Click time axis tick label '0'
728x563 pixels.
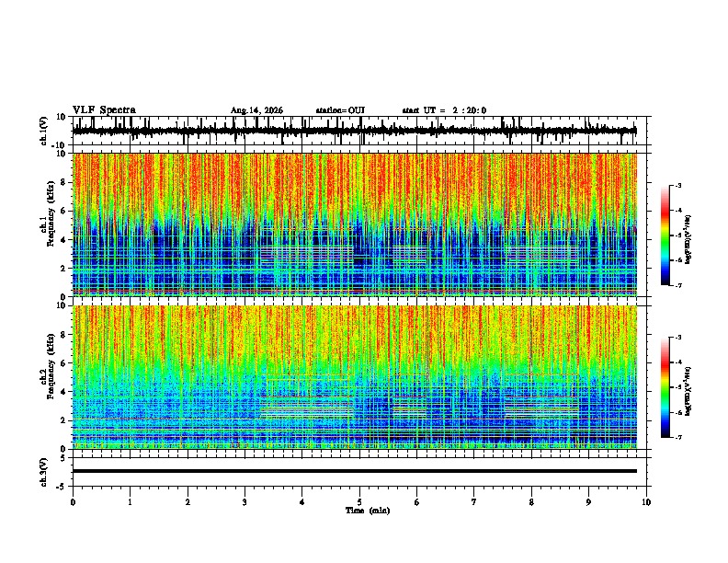click(73, 502)
